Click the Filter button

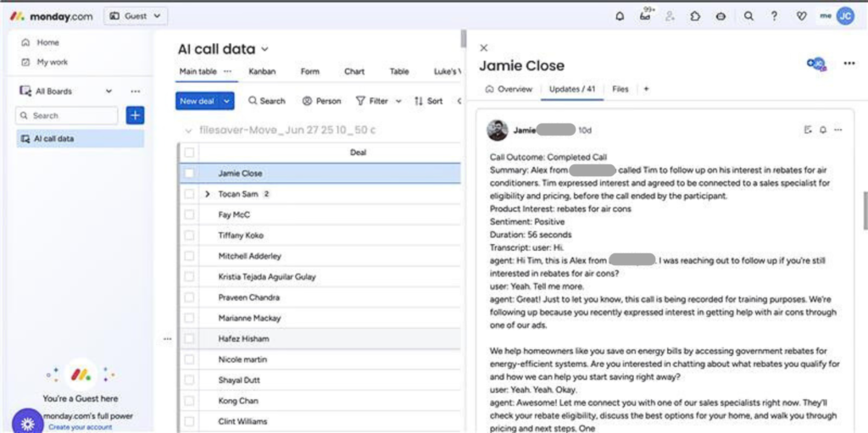click(x=372, y=101)
